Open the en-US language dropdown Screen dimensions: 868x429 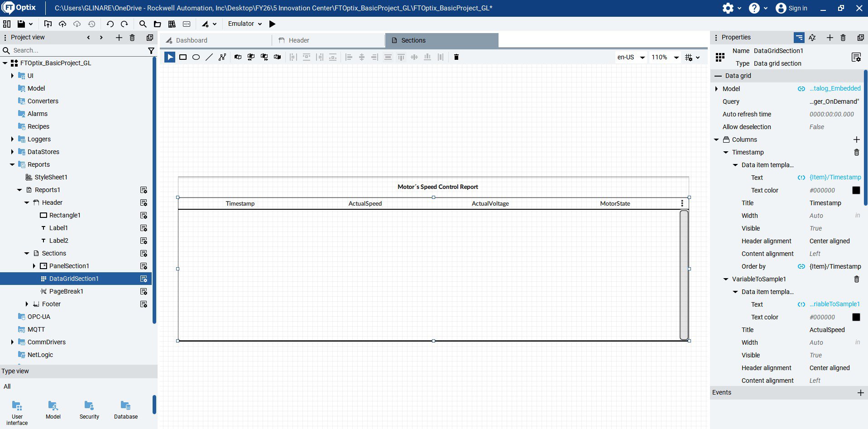(x=631, y=57)
